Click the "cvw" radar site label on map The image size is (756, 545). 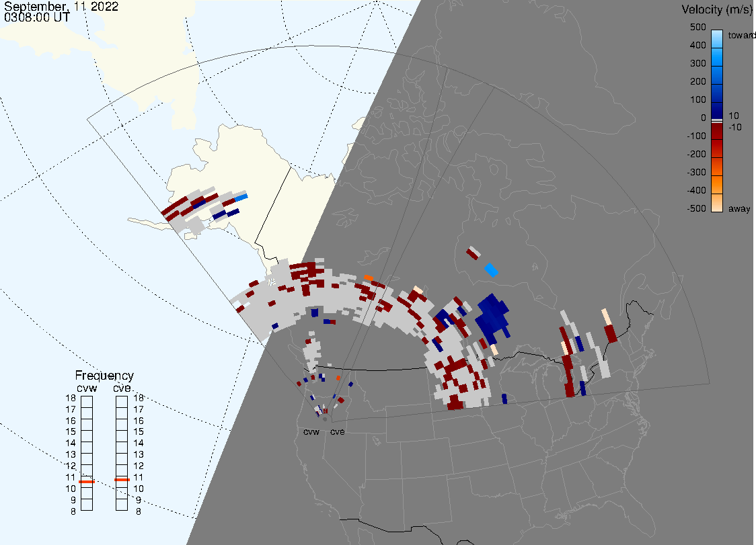[x=311, y=432]
